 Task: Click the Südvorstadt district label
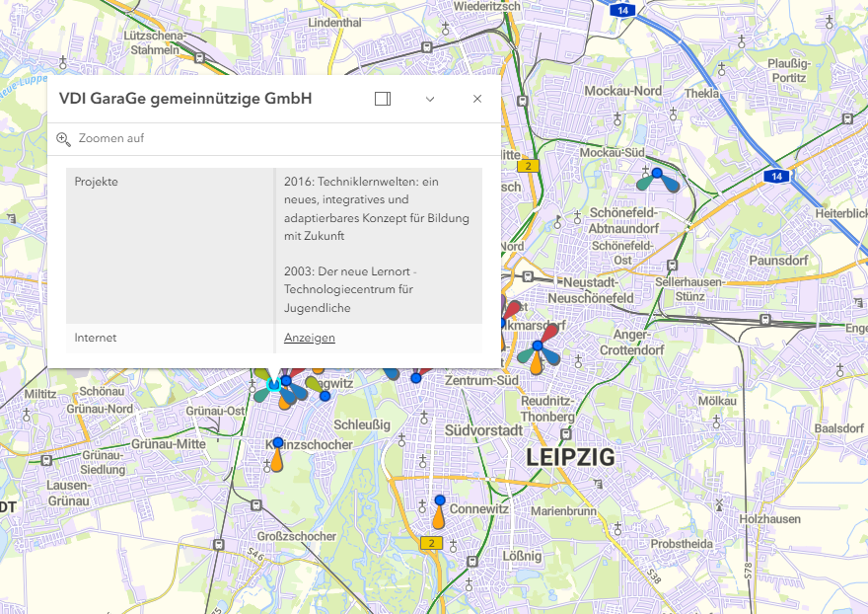(x=483, y=430)
